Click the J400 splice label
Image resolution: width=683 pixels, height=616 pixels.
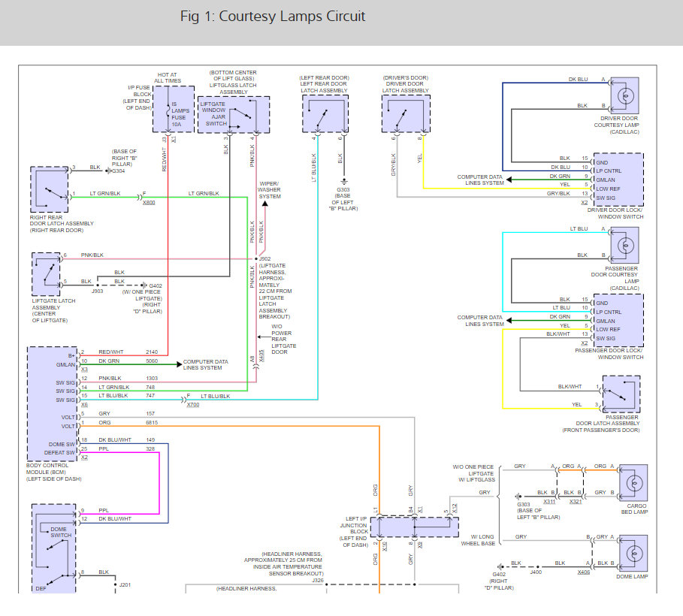pyautogui.click(x=536, y=572)
